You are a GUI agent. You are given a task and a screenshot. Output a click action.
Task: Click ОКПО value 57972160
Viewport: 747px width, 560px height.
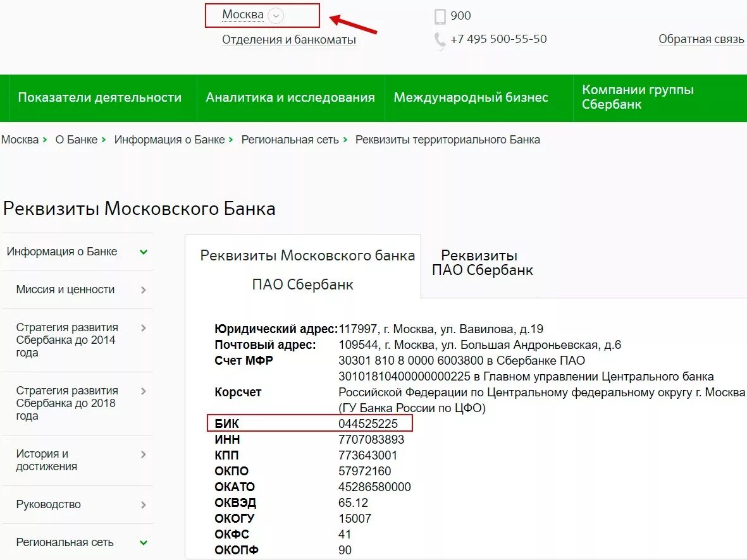click(364, 471)
